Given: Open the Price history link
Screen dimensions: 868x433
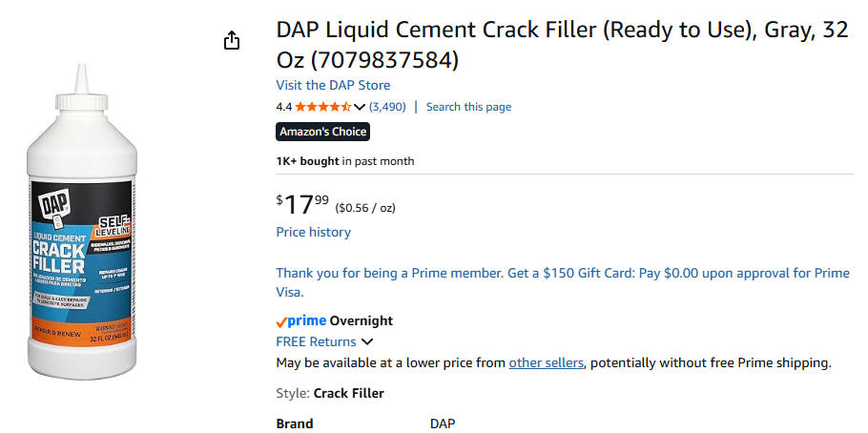Looking at the screenshot, I should 313,232.
